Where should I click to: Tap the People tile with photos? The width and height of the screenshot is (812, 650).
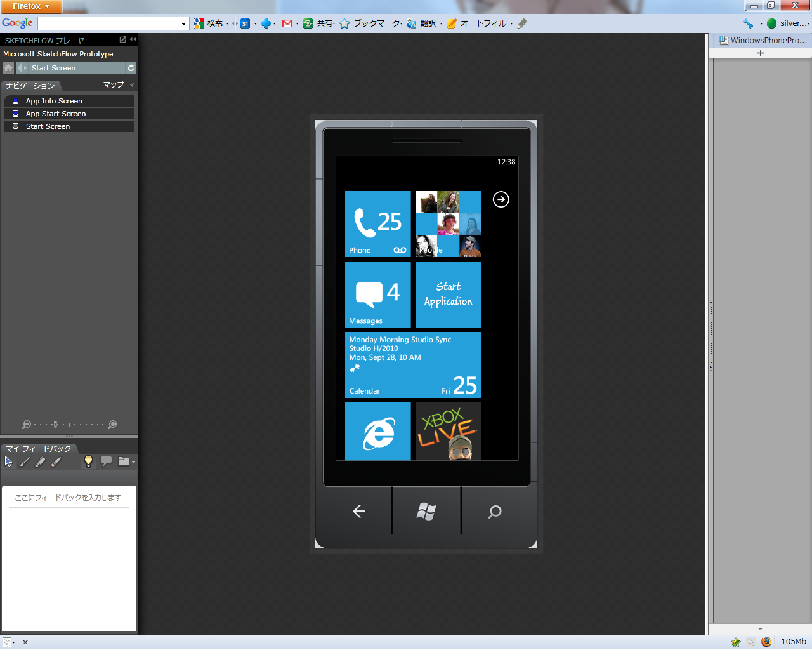(449, 224)
